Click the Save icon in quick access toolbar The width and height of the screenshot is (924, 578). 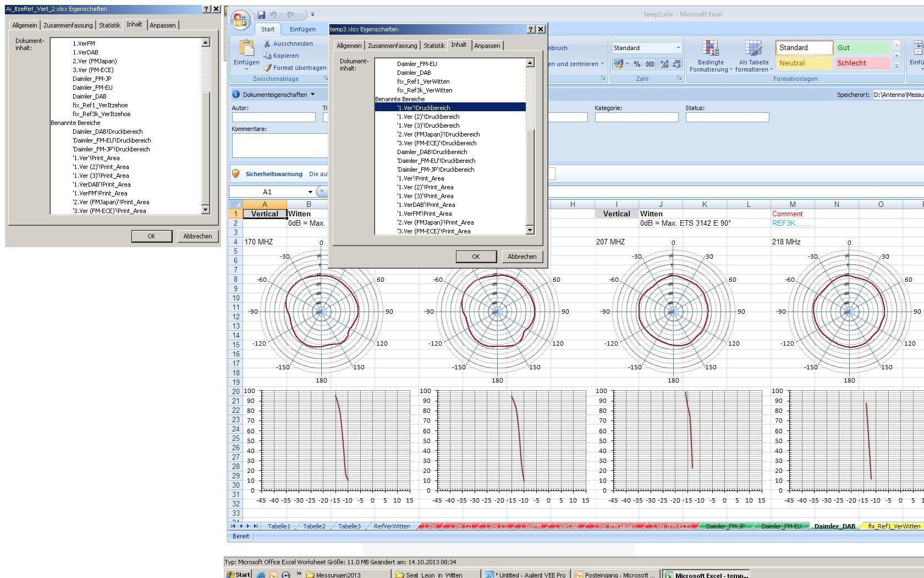(x=261, y=15)
